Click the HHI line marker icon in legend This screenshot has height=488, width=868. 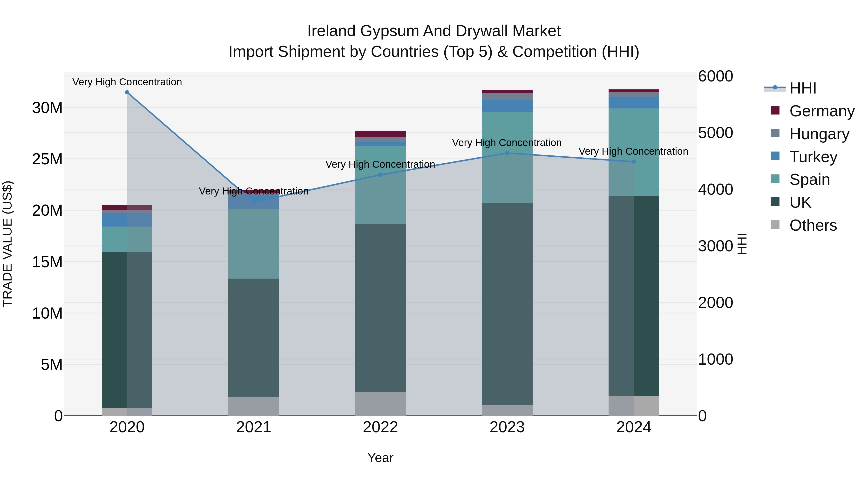coord(775,87)
